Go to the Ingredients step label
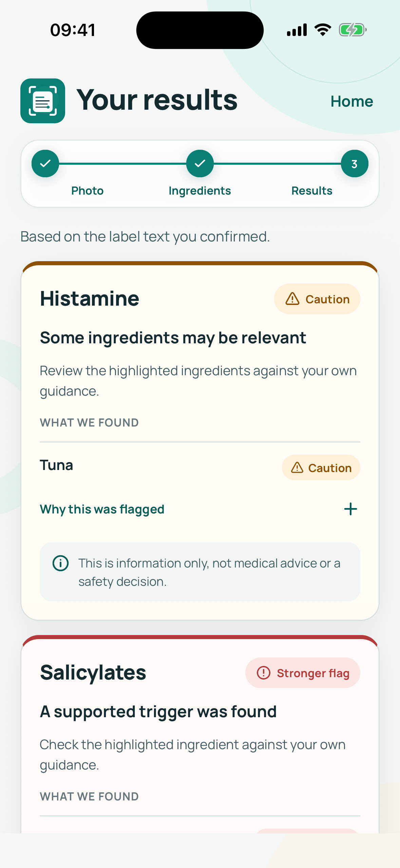The image size is (400, 868). coord(200,191)
